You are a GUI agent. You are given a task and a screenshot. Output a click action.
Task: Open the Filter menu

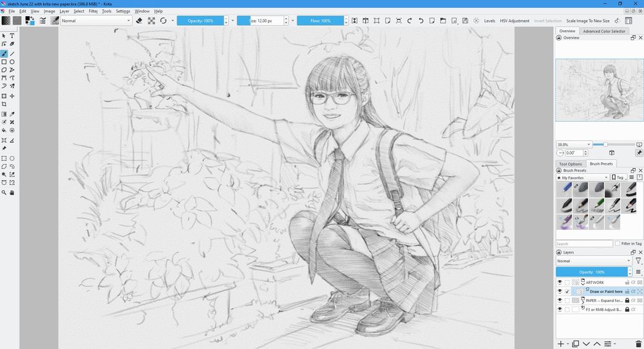[x=93, y=11]
